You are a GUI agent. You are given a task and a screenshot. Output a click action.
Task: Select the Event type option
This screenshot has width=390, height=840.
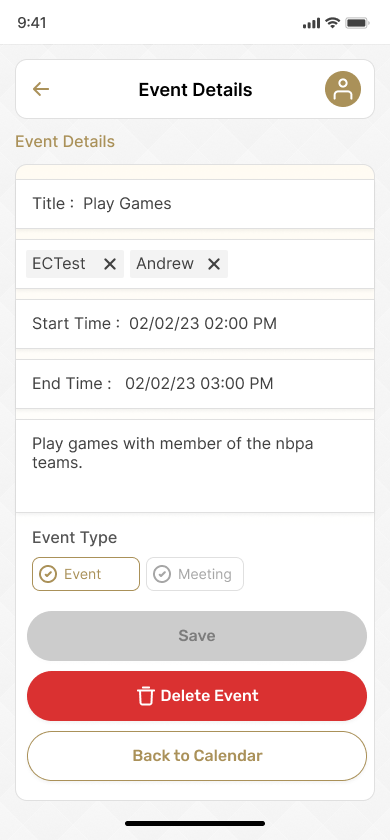tap(86, 574)
